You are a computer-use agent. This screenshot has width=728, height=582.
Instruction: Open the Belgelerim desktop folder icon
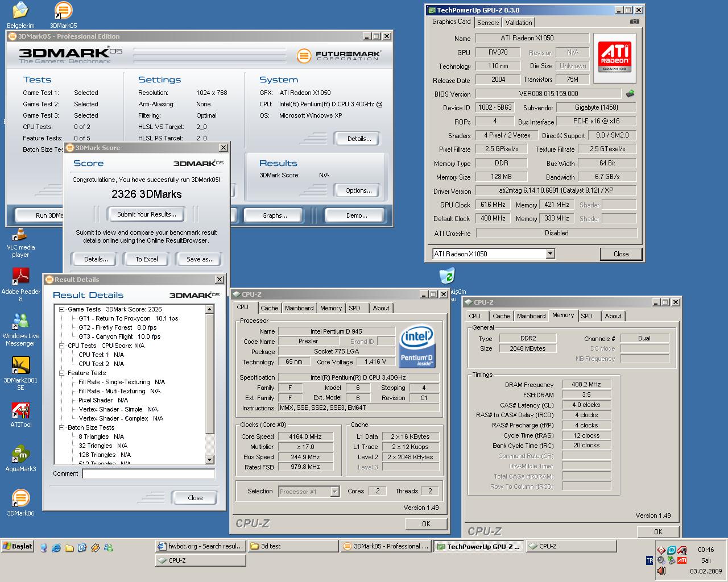point(20,14)
